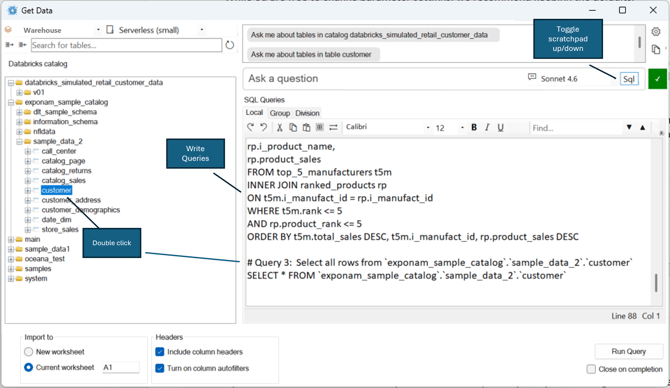Expand the nfldata schema node
The height and width of the screenshot is (388, 670).
tap(19, 132)
